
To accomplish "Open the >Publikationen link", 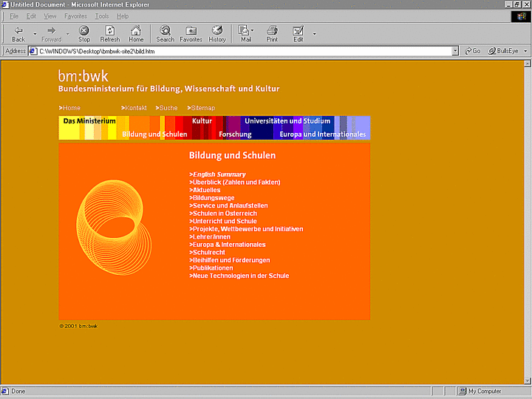I will click(211, 268).
